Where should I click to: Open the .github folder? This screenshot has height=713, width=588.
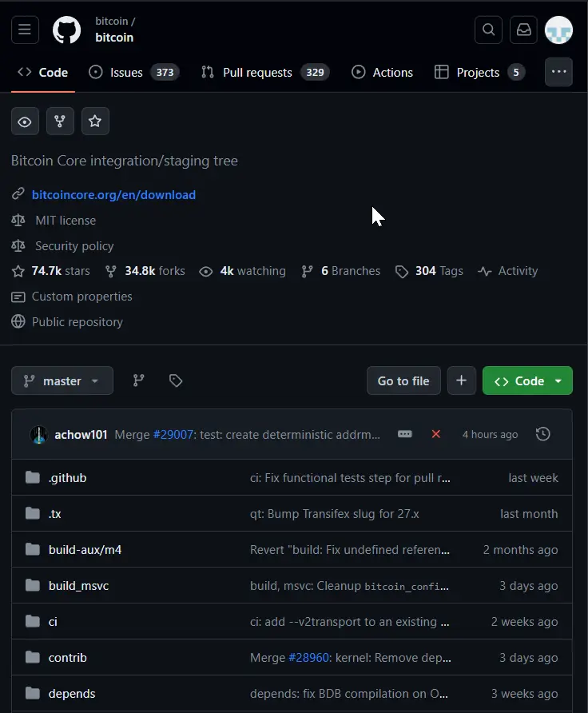68,478
